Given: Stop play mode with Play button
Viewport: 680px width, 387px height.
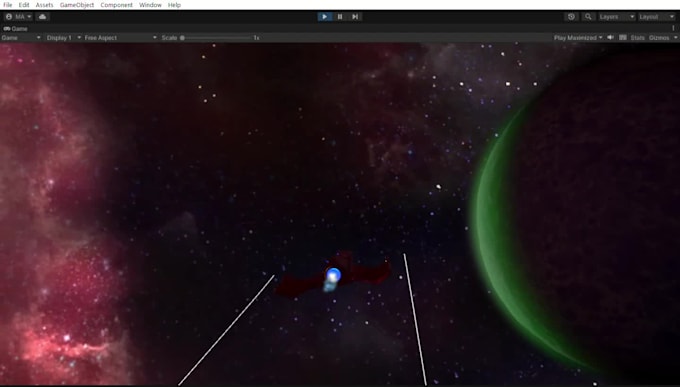Looking at the screenshot, I should tap(324, 16).
